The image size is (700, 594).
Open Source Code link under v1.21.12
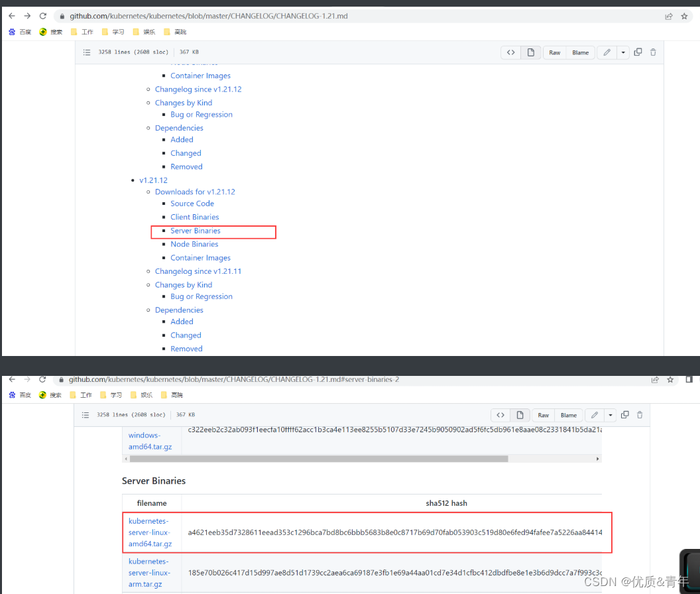click(x=192, y=204)
